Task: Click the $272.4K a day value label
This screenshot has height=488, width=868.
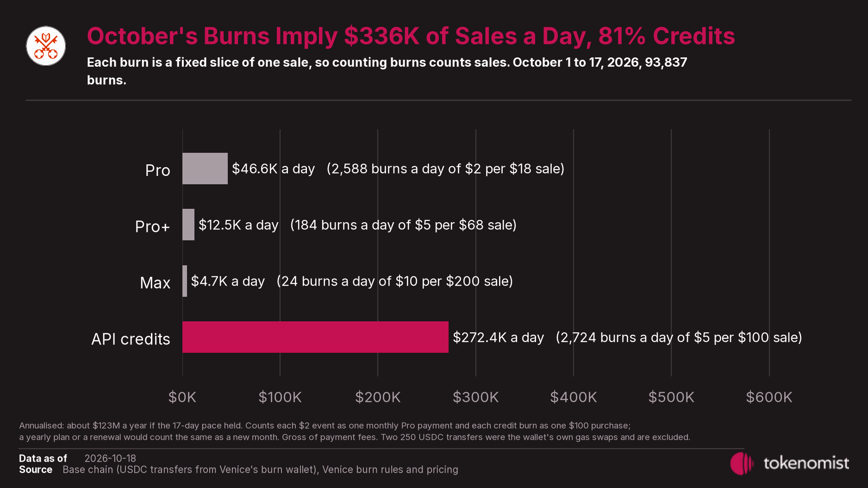Action: 498,337
